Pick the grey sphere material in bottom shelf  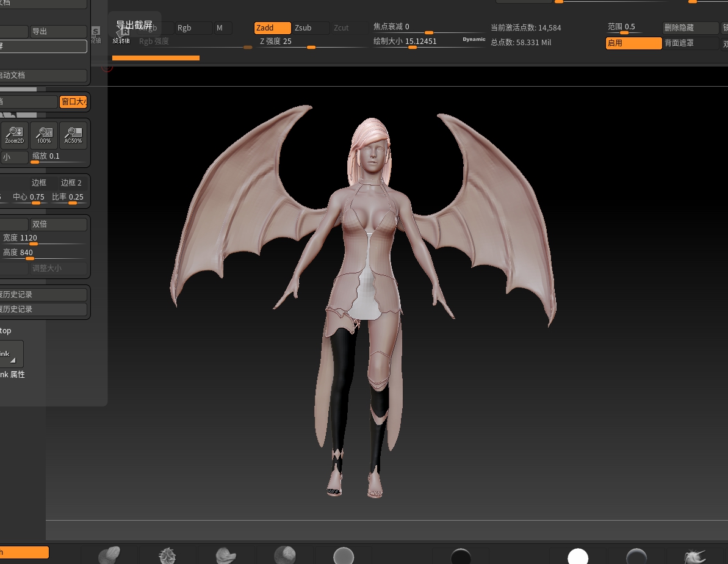click(x=344, y=556)
